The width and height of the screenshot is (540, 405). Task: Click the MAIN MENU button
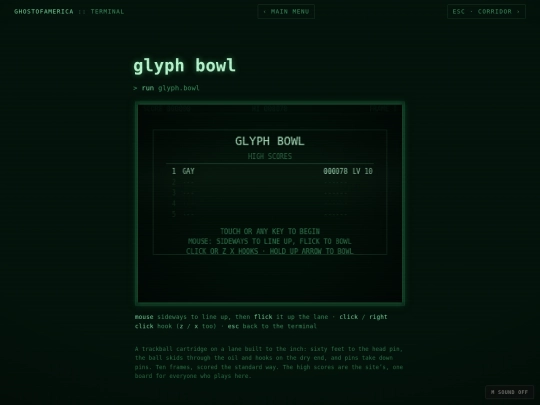tap(286, 11)
